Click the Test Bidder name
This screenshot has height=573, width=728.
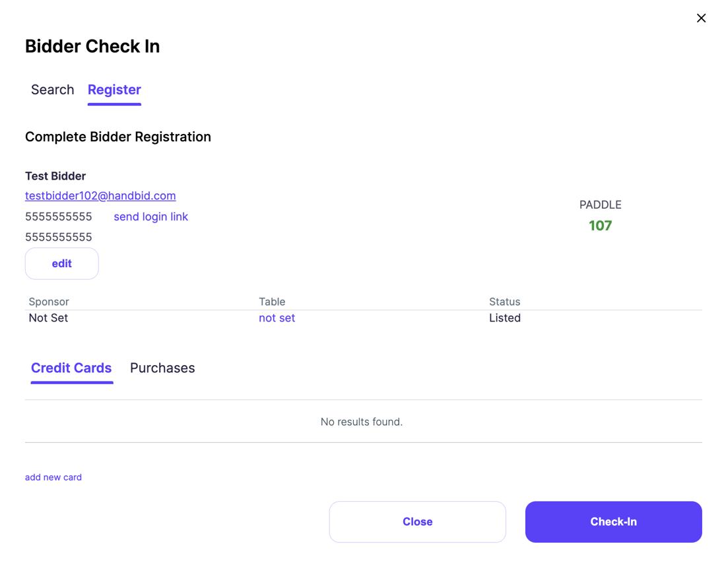click(x=55, y=176)
